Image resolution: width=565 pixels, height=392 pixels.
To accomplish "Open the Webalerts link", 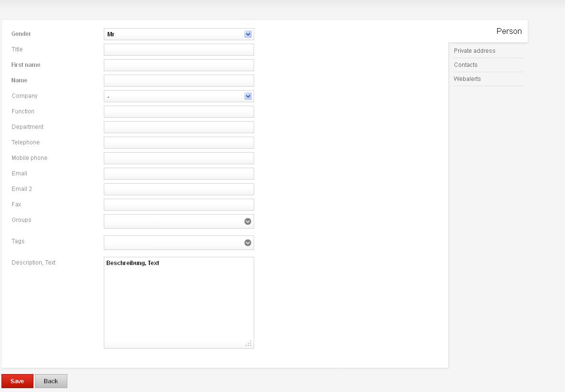I will [467, 79].
